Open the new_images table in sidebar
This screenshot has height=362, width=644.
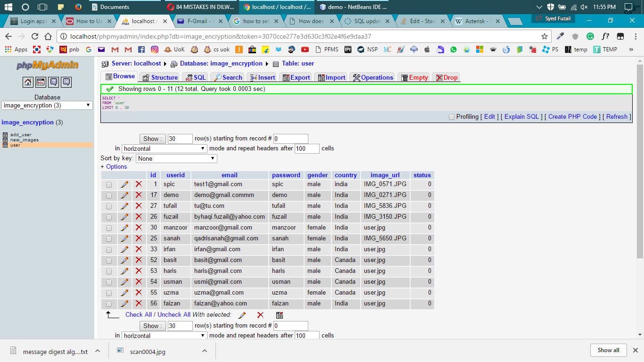tap(25, 140)
